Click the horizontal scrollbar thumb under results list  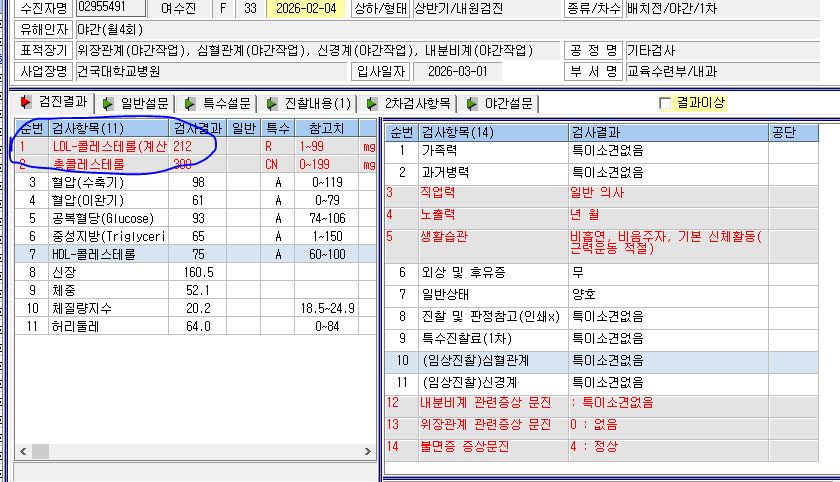40,451
